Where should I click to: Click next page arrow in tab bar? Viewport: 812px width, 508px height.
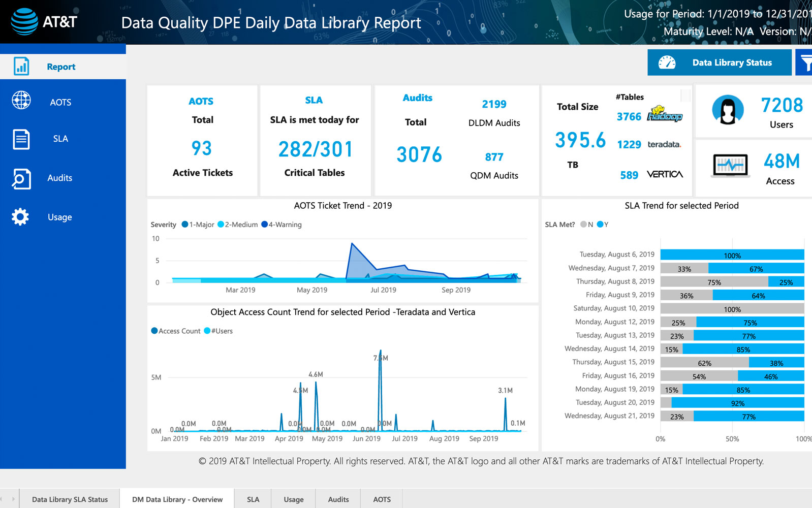[13, 499]
